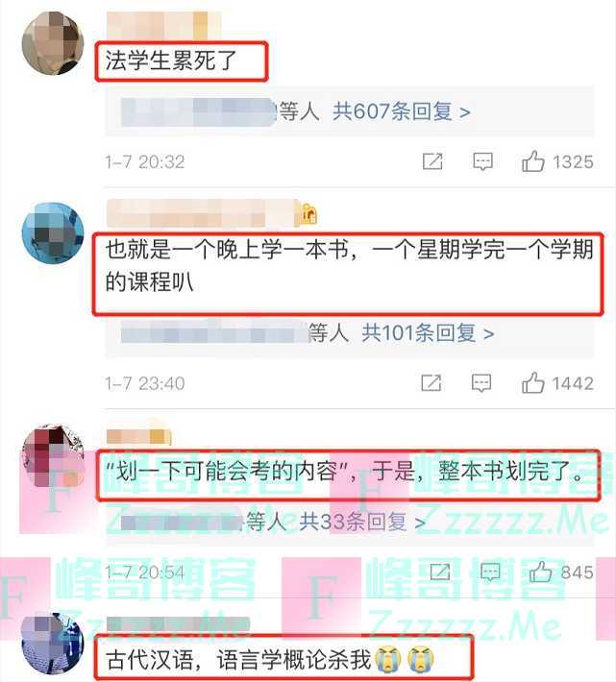The height and width of the screenshot is (682, 616).
Task: Reply to the comment posted at 20:54
Action: click(x=490, y=572)
